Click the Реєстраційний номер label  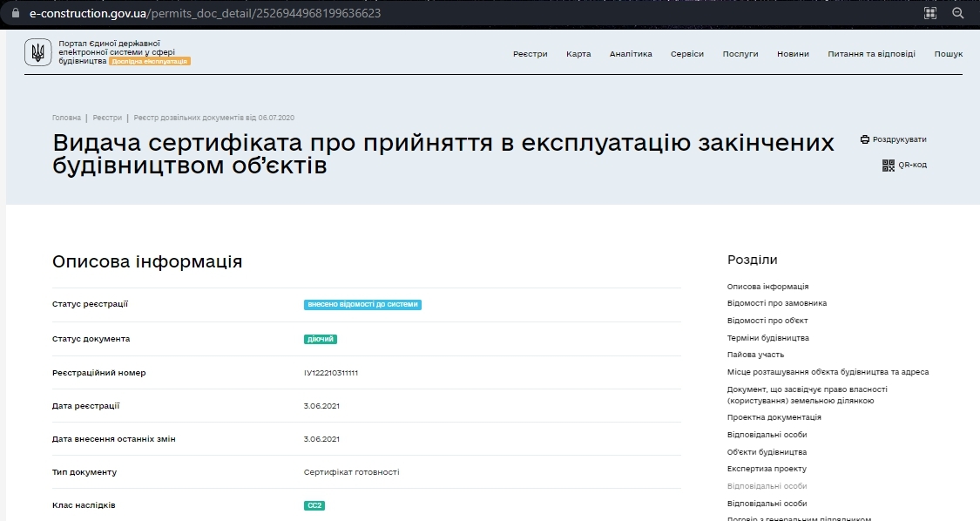coord(98,373)
